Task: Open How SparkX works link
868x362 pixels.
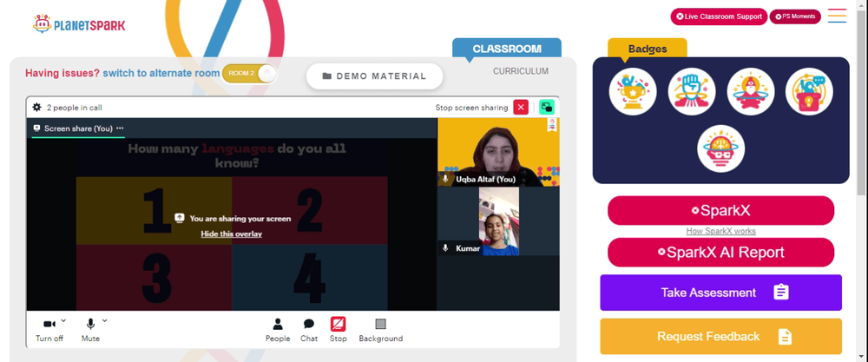Action: (720, 232)
